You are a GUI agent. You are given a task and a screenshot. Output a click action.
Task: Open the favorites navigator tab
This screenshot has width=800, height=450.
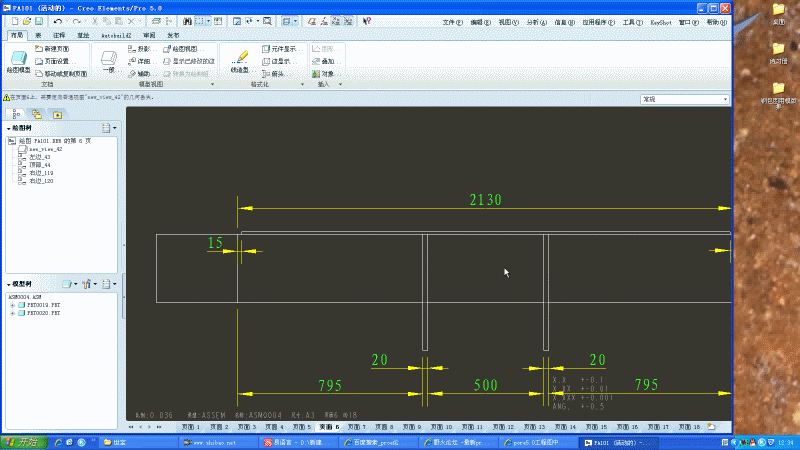57,114
